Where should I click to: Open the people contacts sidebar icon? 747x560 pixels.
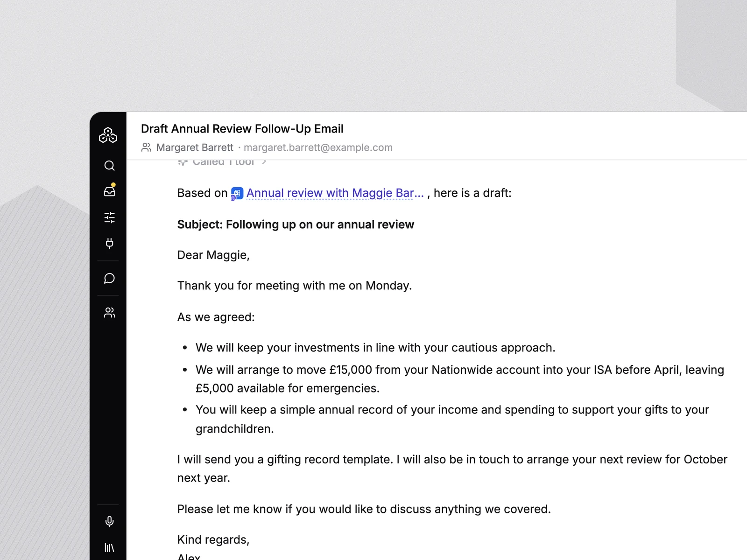coord(109,313)
